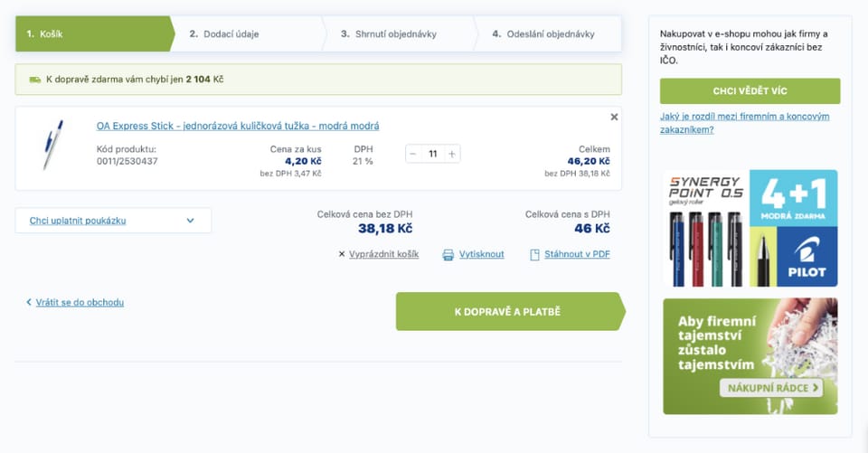Click the back arrow before Vrátit se do obchodu

point(29,302)
